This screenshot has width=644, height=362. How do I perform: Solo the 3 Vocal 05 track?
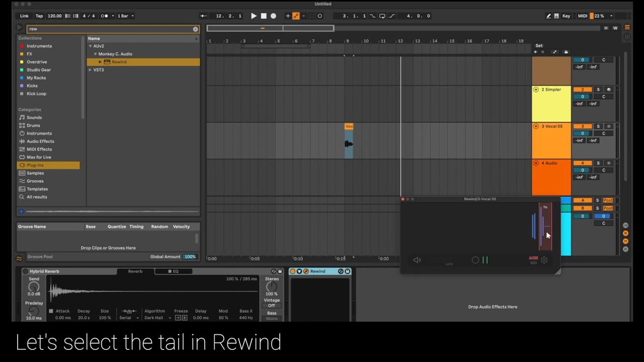click(x=598, y=126)
